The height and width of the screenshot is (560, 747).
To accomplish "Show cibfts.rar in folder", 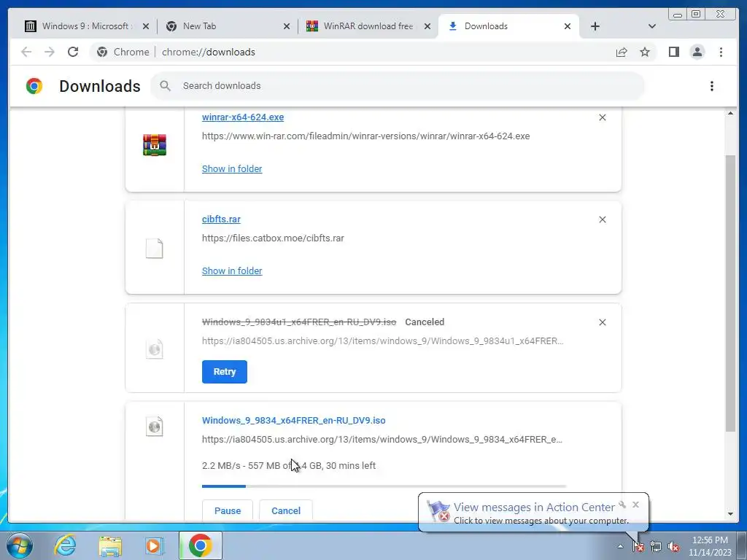I will (x=232, y=271).
